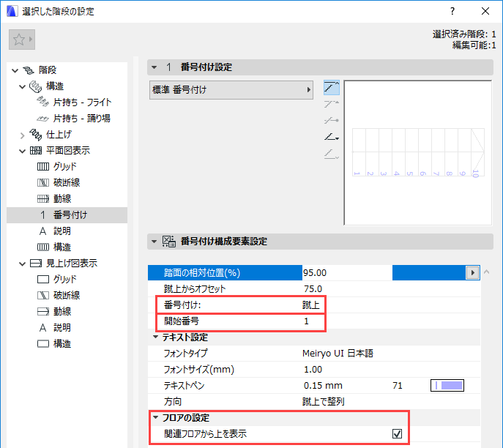The width and height of the screenshot is (503, 448).
Task: Collapse the 平面図表示 tree node
Action: 22,151
